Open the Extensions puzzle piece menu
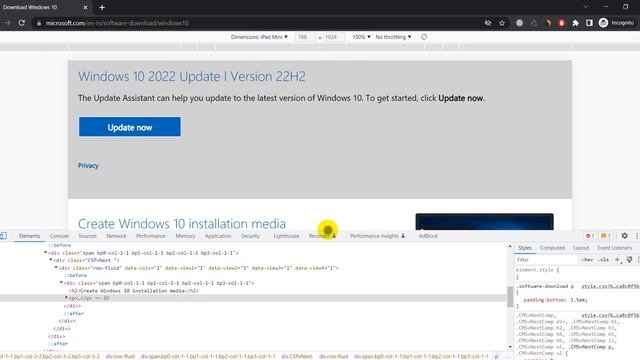Screen dimensions: 640x360 coord(576,23)
